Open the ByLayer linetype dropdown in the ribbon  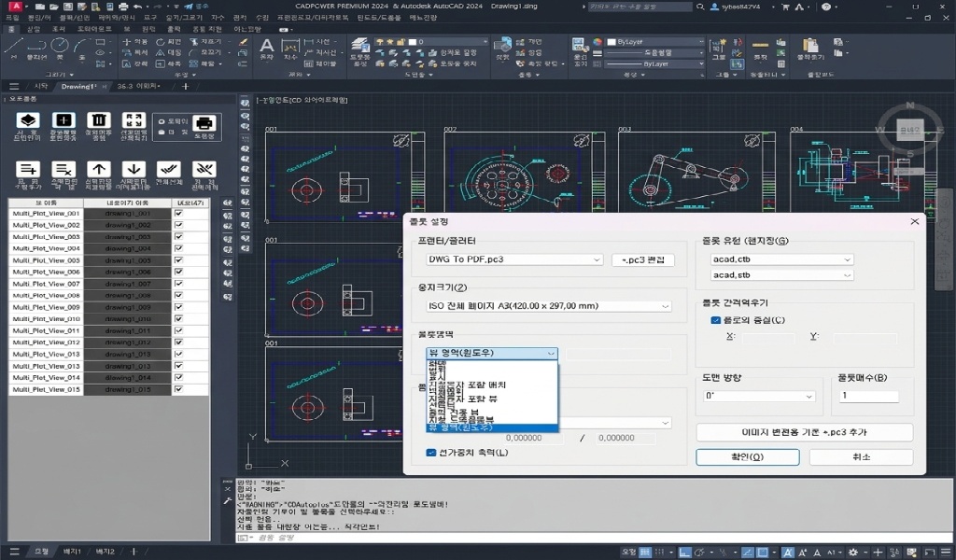(655, 63)
